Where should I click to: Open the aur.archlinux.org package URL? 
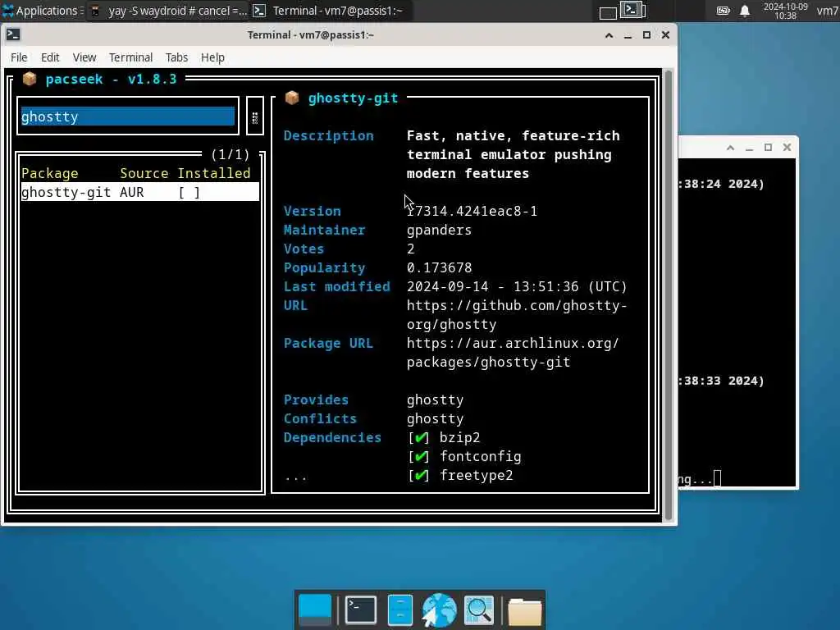pyautogui.click(x=513, y=353)
